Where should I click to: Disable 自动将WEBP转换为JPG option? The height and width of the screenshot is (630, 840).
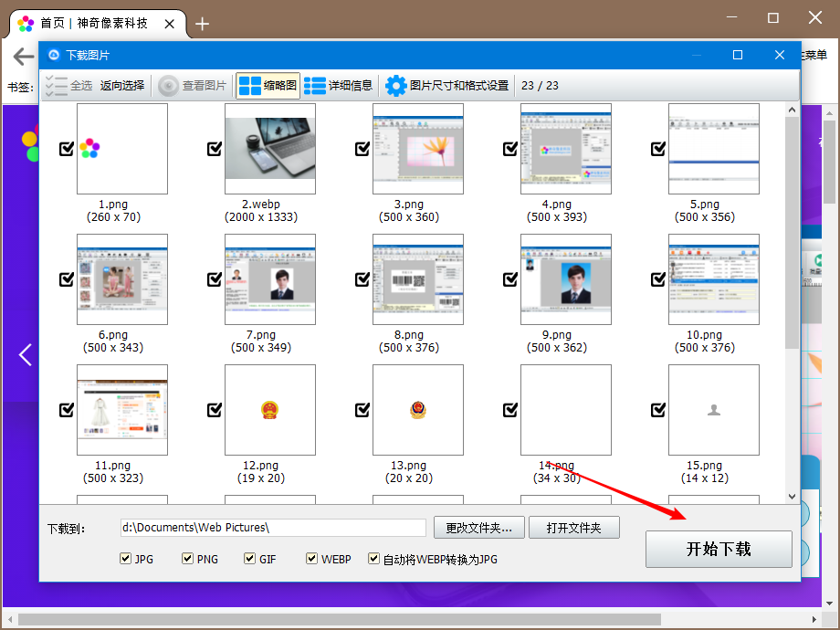[373, 559]
